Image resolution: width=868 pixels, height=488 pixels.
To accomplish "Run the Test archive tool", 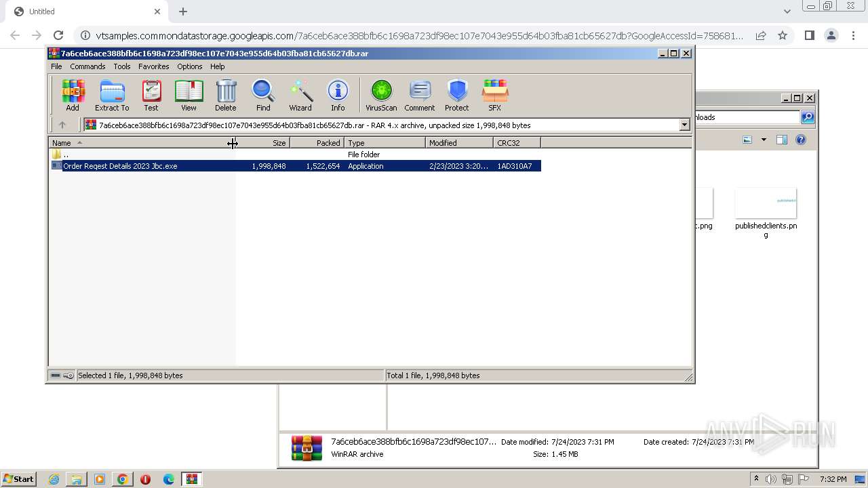I will pyautogui.click(x=151, y=95).
